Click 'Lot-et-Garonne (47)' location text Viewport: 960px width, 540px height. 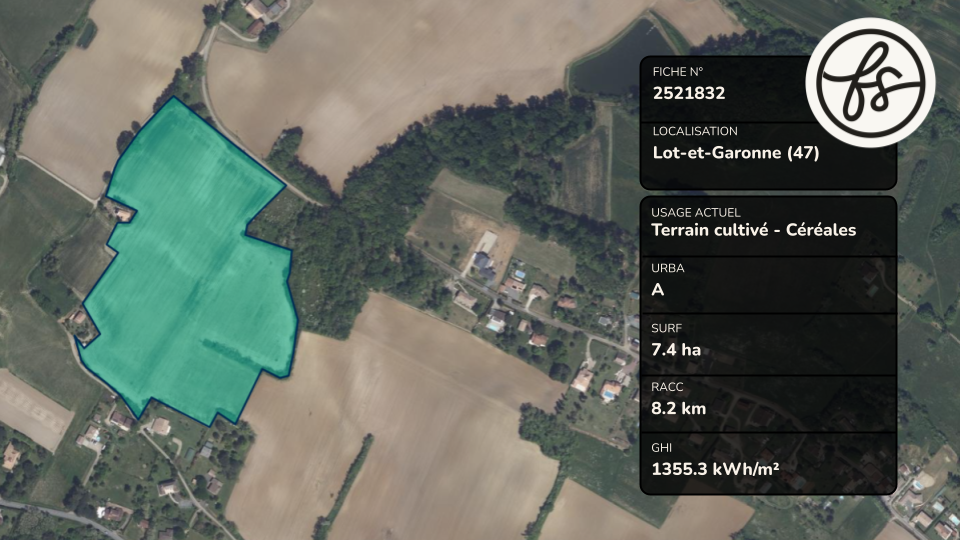coord(736,152)
